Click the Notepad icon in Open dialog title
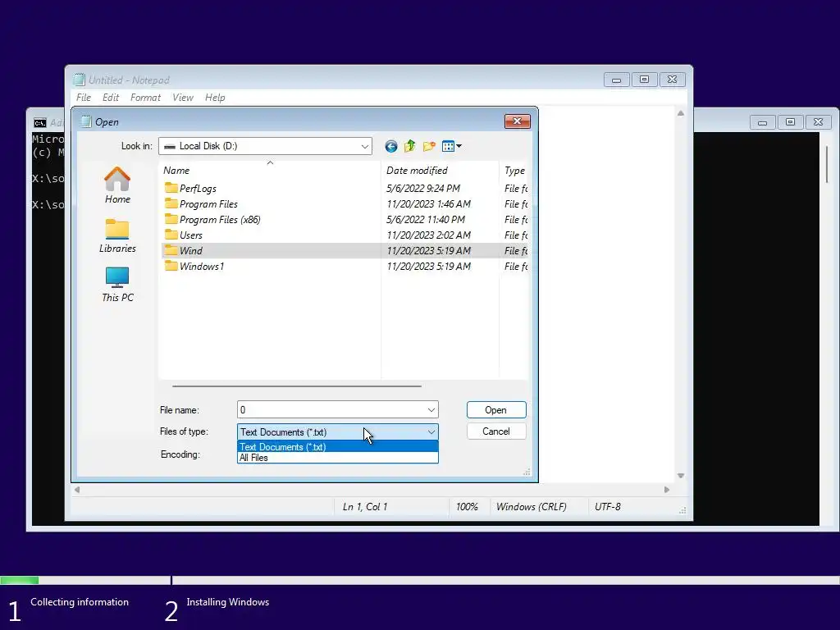Viewport: 840px width, 630px height. point(85,121)
